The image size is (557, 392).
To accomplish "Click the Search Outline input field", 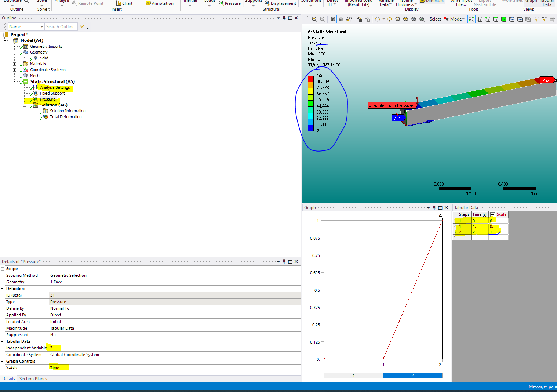I will tap(61, 27).
